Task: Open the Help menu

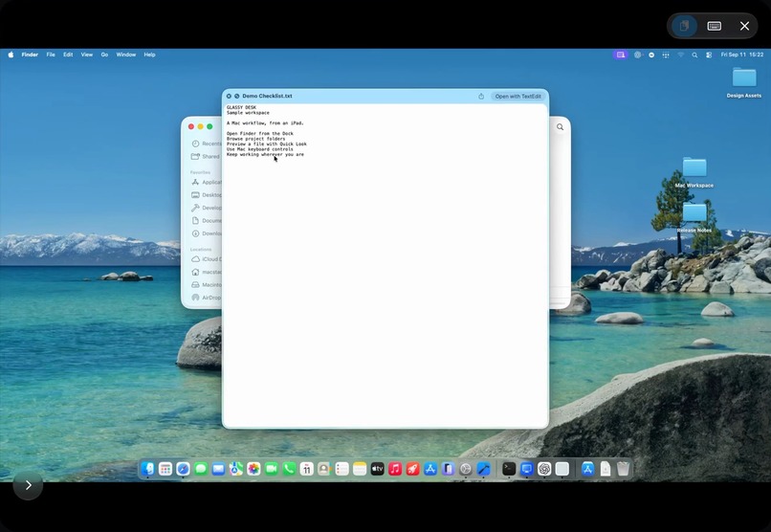Action: pyautogui.click(x=149, y=55)
